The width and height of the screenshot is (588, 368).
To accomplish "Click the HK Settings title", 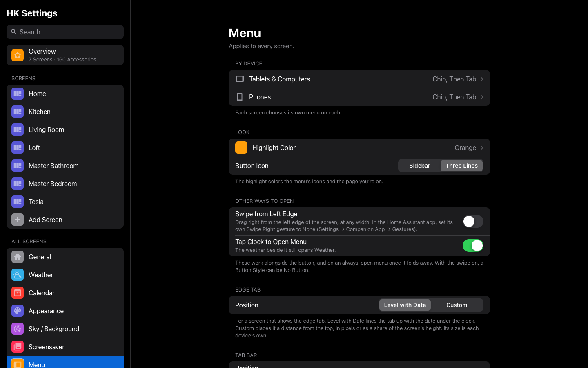I will pos(32,13).
